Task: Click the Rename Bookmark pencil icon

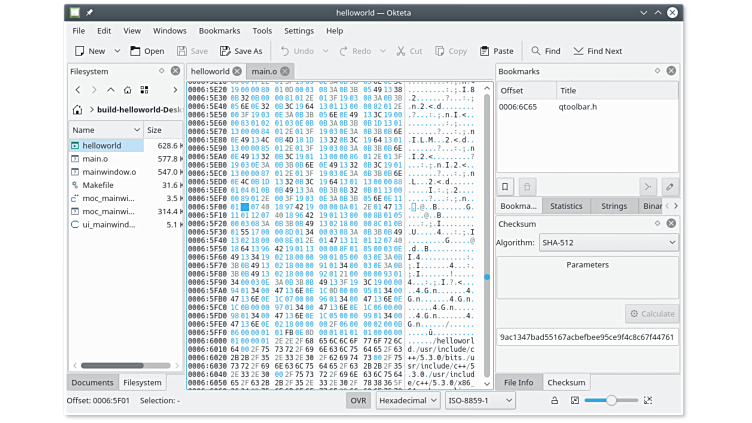Action: [x=669, y=187]
